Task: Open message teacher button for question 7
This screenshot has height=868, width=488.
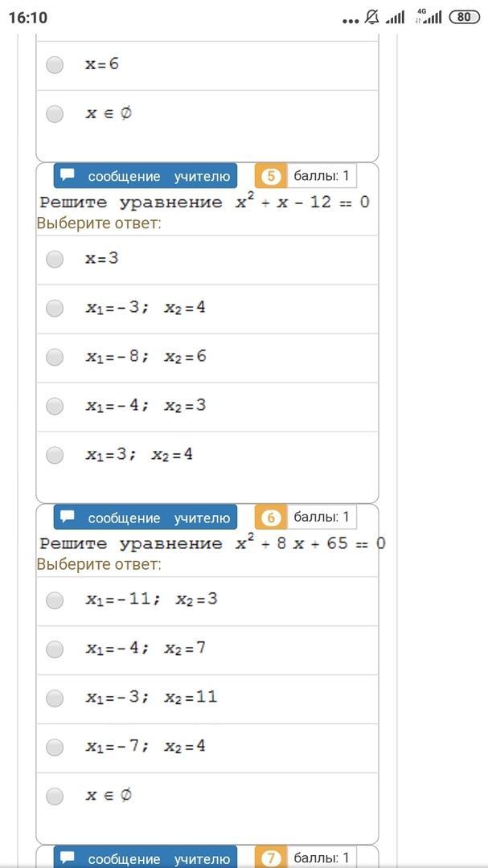Action: (146, 857)
